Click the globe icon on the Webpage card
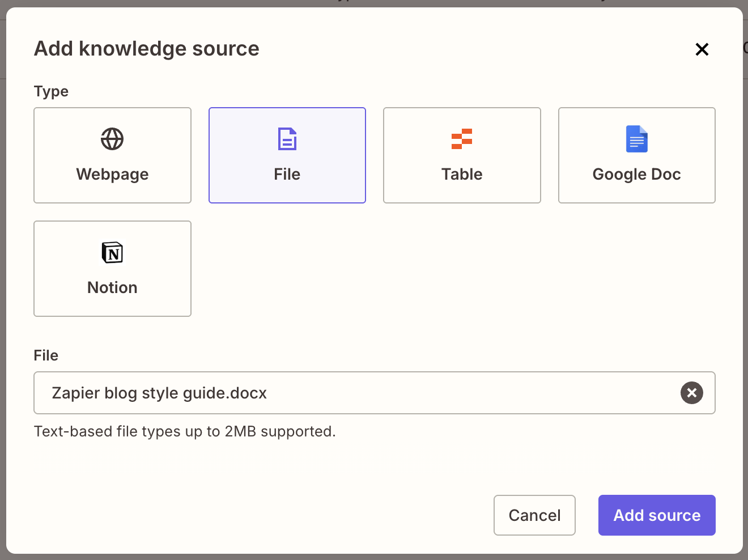748x560 pixels. click(x=112, y=138)
